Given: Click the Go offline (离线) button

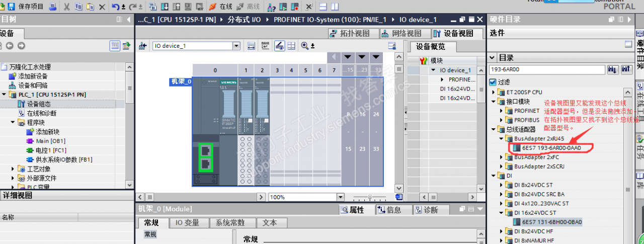Looking at the screenshot, I should [x=249, y=7].
